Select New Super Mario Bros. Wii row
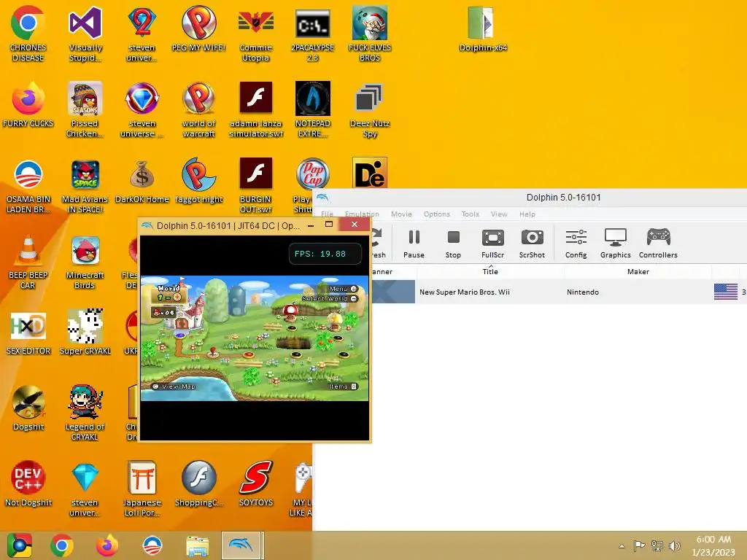Image resolution: width=747 pixels, height=560 pixels. point(558,292)
